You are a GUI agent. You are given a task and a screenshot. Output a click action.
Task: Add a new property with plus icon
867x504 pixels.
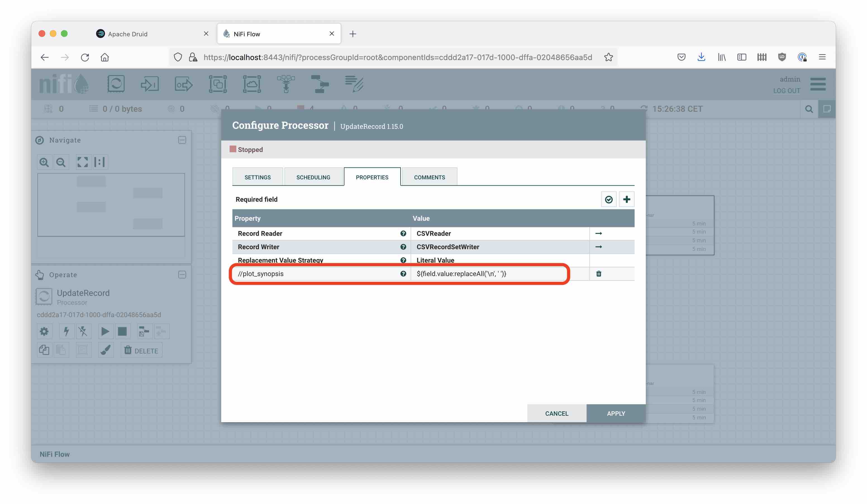pyautogui.click(x=626, y=199)
